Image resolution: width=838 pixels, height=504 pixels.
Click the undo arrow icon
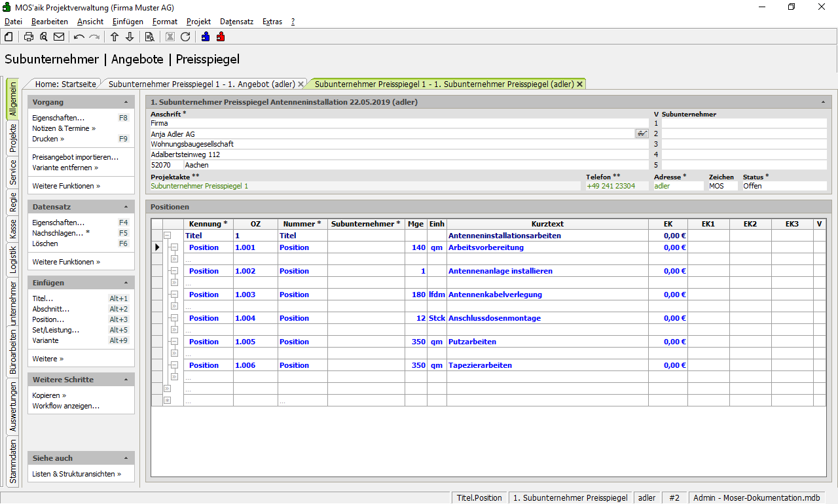tap(79, 37)
